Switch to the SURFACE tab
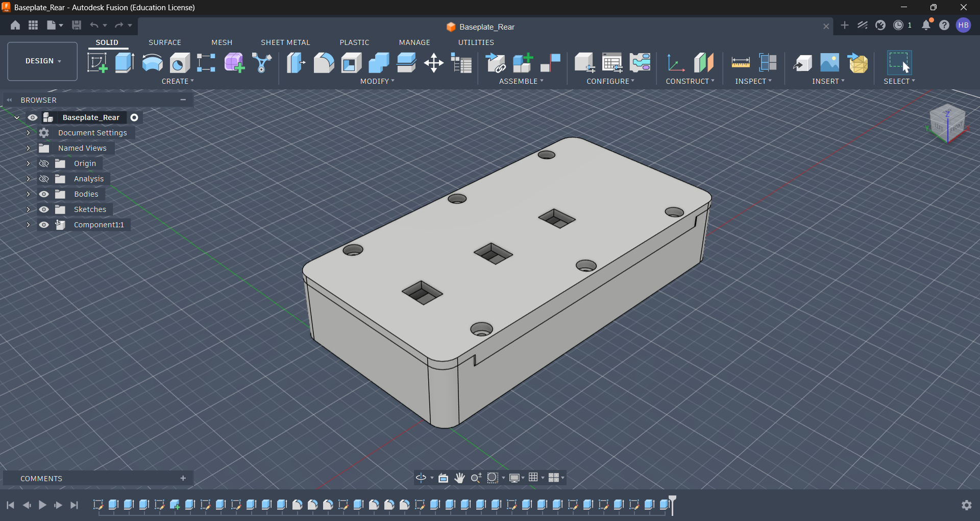Screen dimensions: 980x521 click(x=165, y=42)
